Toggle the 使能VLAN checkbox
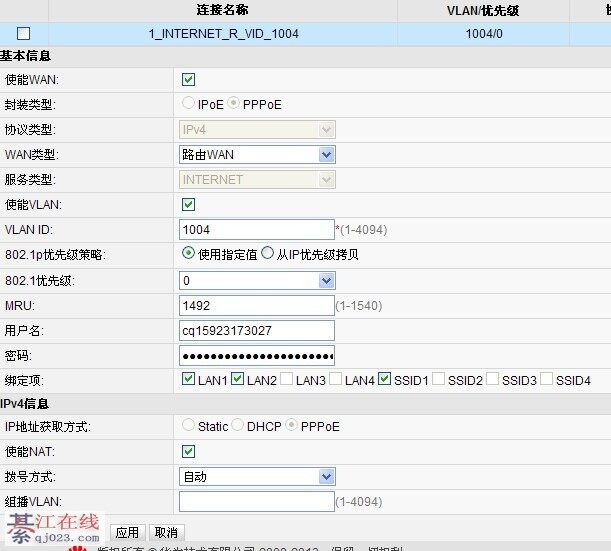 (188, 205)
